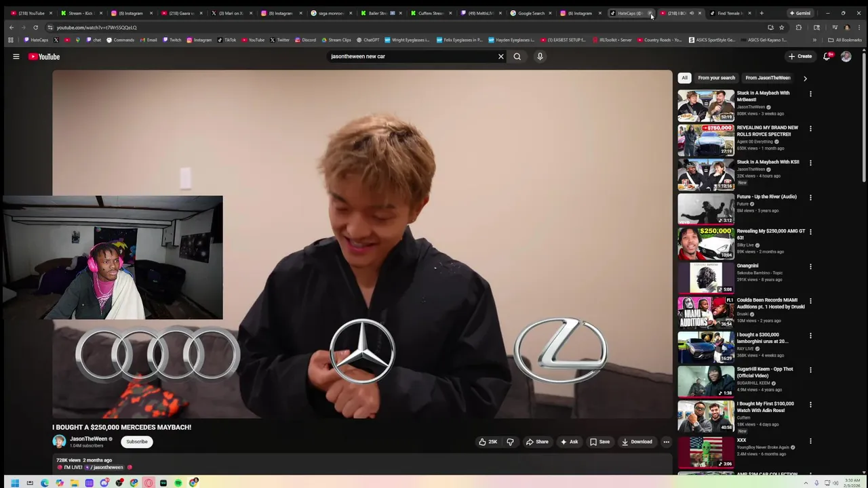The width and height of the screenshot is (868, 488).
Task: Open Opera GX from the taskbar
Action: pos(149,483)
